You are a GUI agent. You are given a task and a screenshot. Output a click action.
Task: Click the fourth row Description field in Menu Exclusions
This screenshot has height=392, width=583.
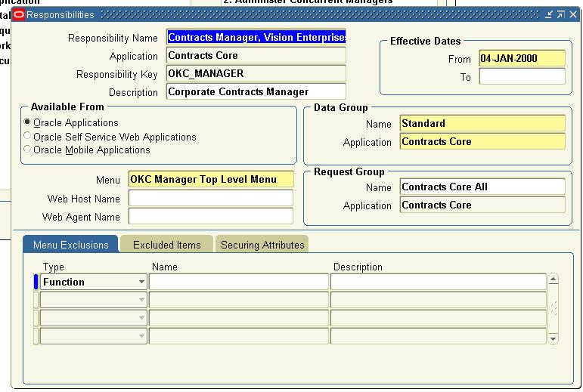click(x=439, y=336)
